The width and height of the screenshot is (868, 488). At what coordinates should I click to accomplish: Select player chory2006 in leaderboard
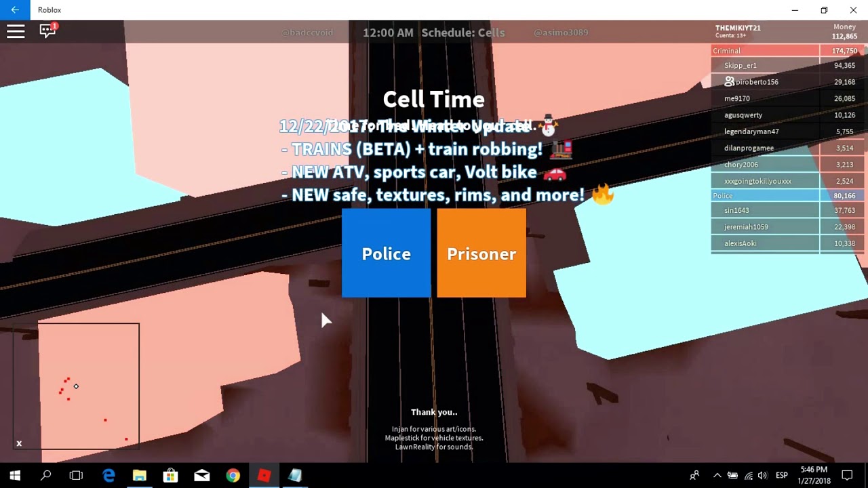tap(787, 165)
